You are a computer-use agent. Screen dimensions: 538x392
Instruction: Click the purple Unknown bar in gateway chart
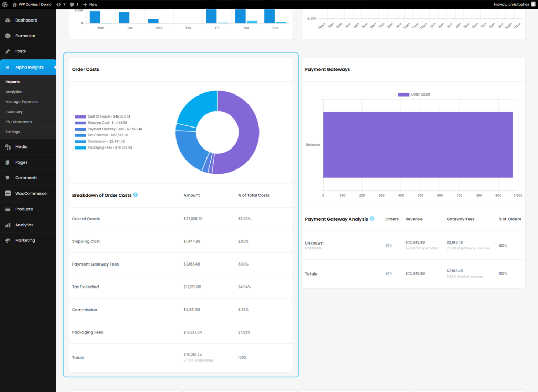pos(417,145)
